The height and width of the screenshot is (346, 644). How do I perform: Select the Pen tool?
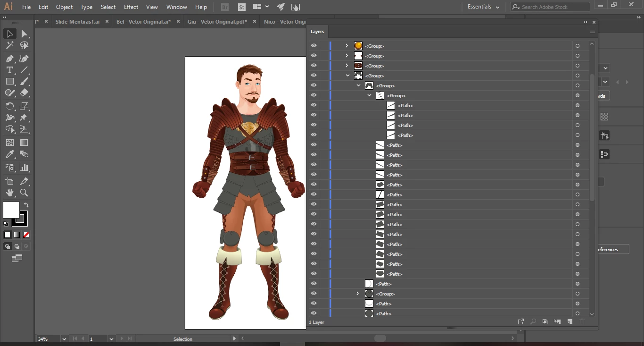pos(9,59)
